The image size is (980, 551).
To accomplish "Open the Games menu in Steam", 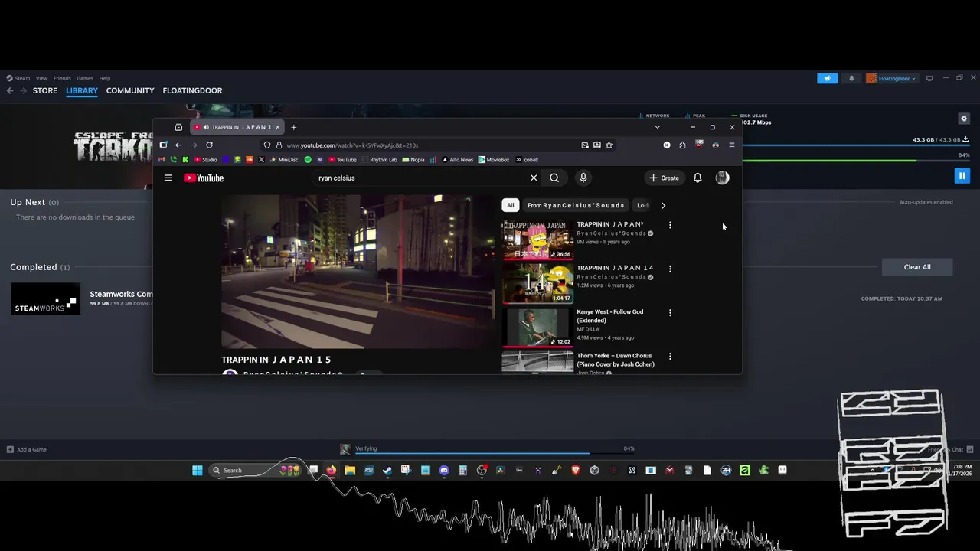I will [85, 78].
